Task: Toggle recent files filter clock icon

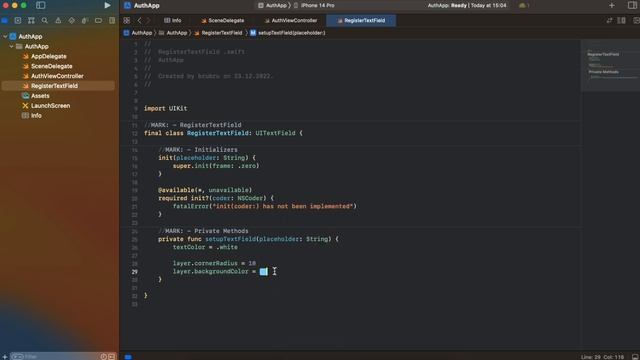Action: [x=104, y=356]
